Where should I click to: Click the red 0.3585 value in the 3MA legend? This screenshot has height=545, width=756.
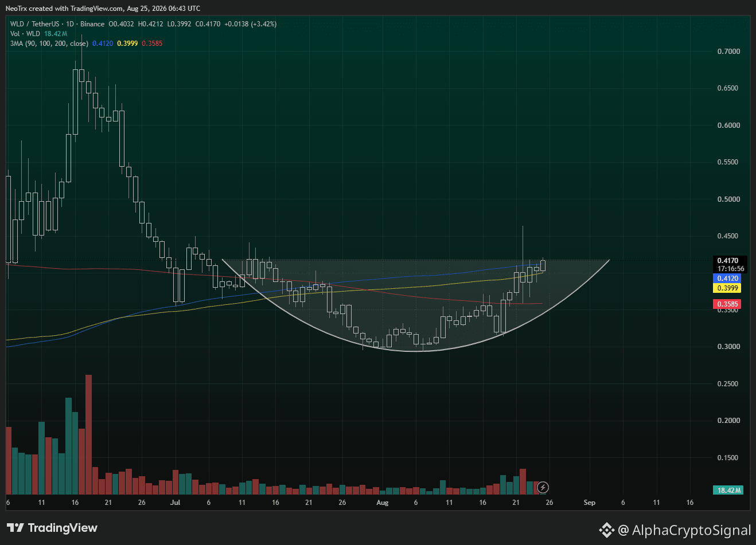152,44
